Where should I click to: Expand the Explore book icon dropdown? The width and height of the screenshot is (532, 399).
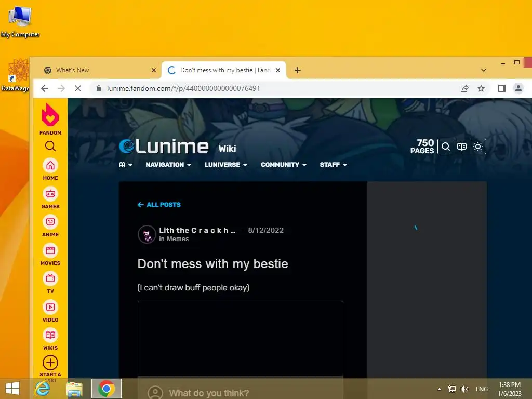click(x=126, y=165)
